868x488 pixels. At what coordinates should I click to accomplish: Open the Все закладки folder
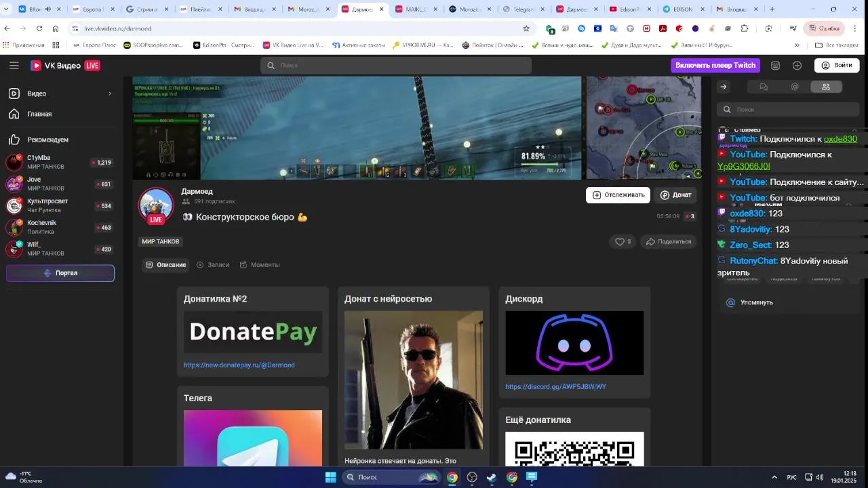click(x=836, y=45)
